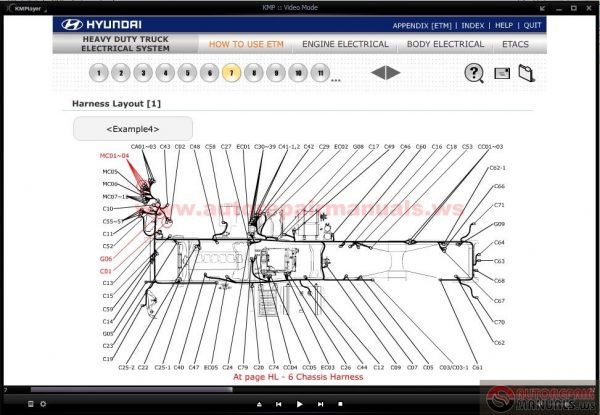
Task: Click the 'EC01' connector label
Action: 243,146
